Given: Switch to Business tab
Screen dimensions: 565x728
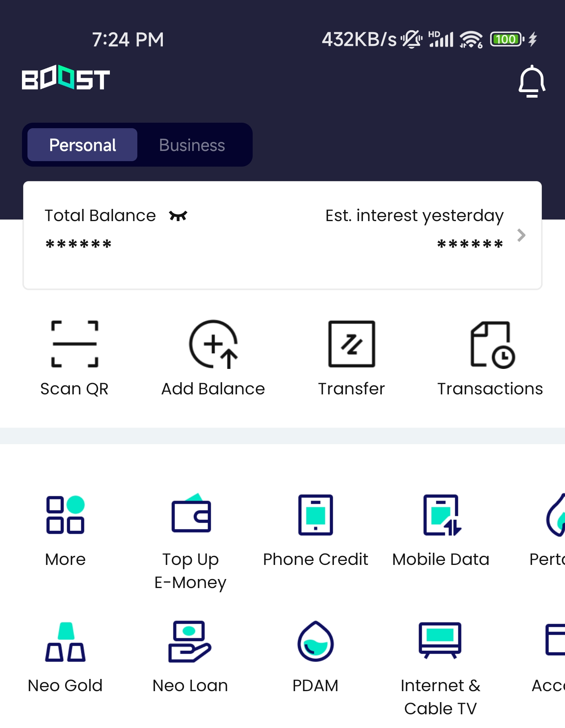Looking at the screenshot, I should coord(192,145).
